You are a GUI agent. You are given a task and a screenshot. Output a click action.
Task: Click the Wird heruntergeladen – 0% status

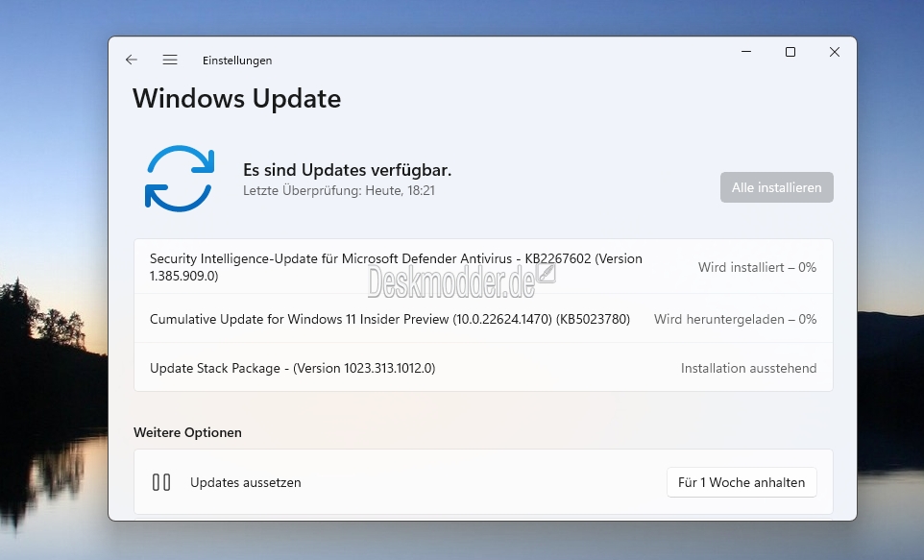735,319
